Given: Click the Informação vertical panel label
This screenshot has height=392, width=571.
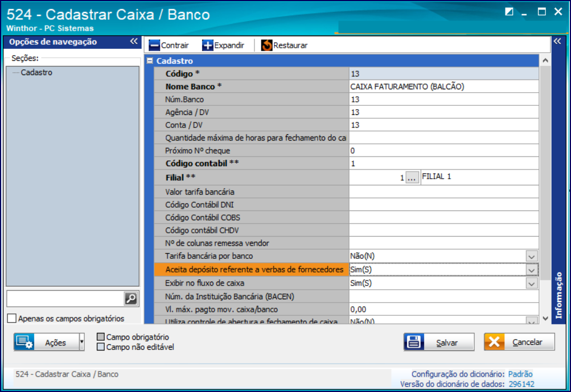Looking at the screenshot, I should (x=558, y=295).
